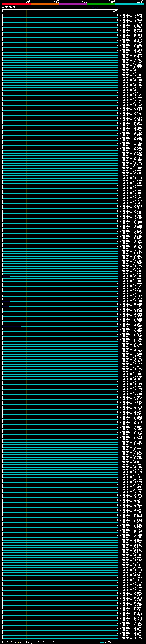Screen dimensions: 146x644
Task: Click the red 20% legend color bar
Action: click(16, 4)
